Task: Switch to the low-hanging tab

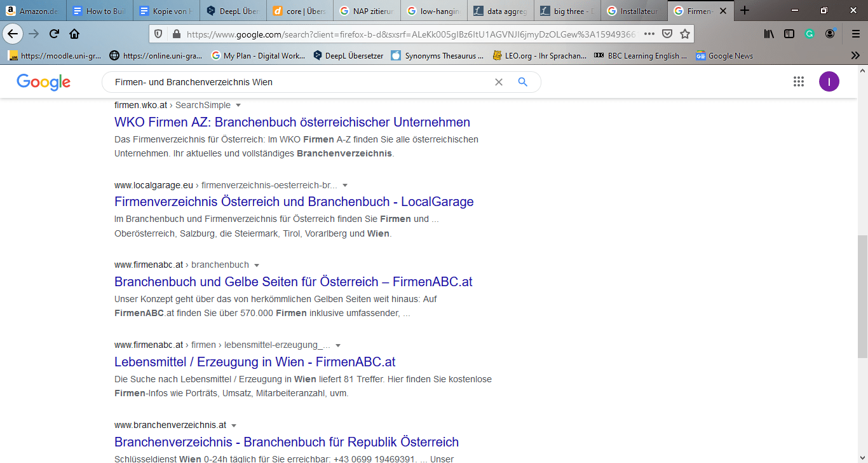Action: [433, 11]
